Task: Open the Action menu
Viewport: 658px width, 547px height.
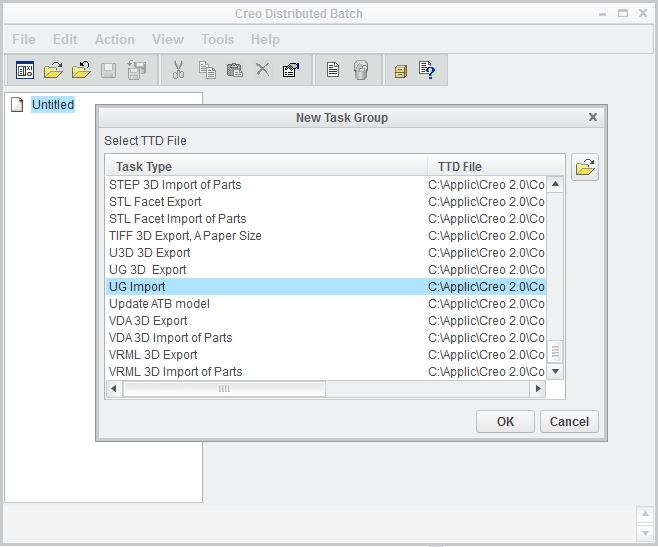Action: (x=115, y=39)
